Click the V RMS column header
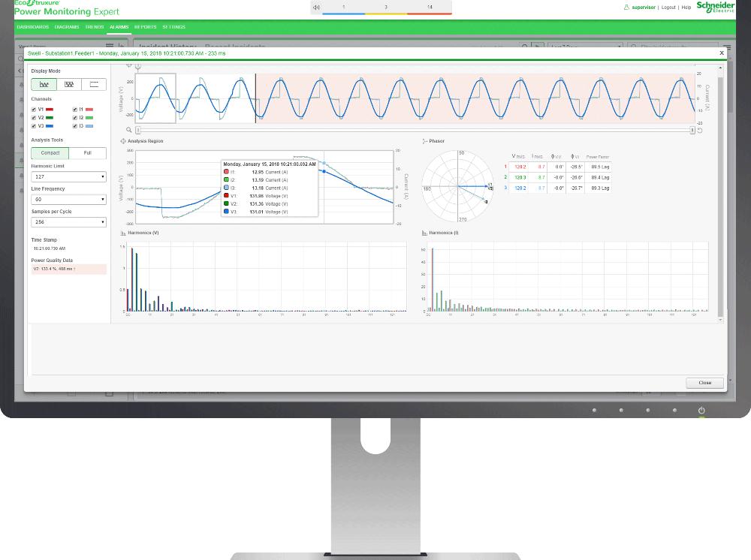Viewport: 751px width, 560px height. click(518, 156)
